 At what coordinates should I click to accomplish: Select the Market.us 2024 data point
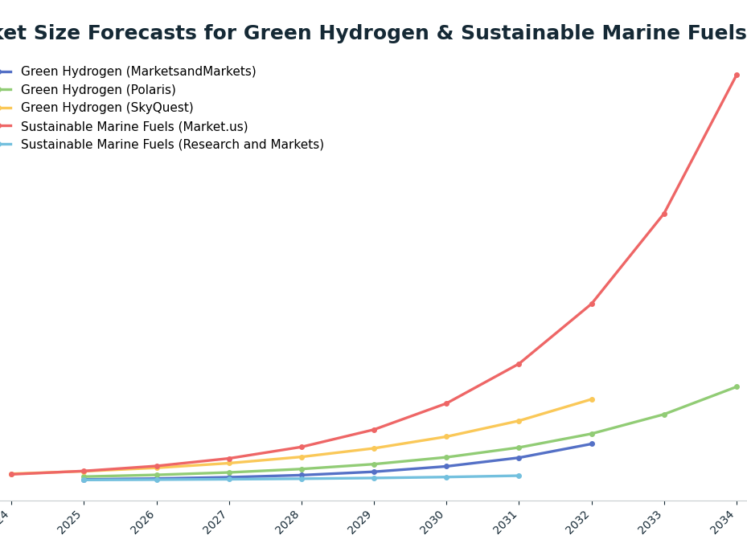coord(11,474)
